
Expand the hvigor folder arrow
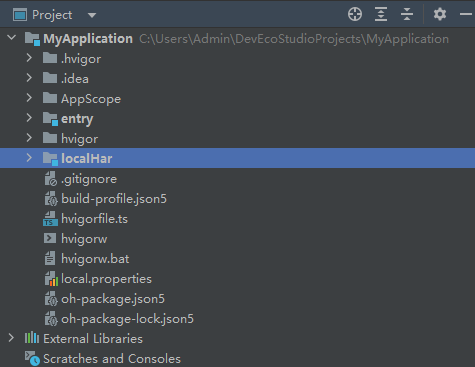(x=29, y=138)
